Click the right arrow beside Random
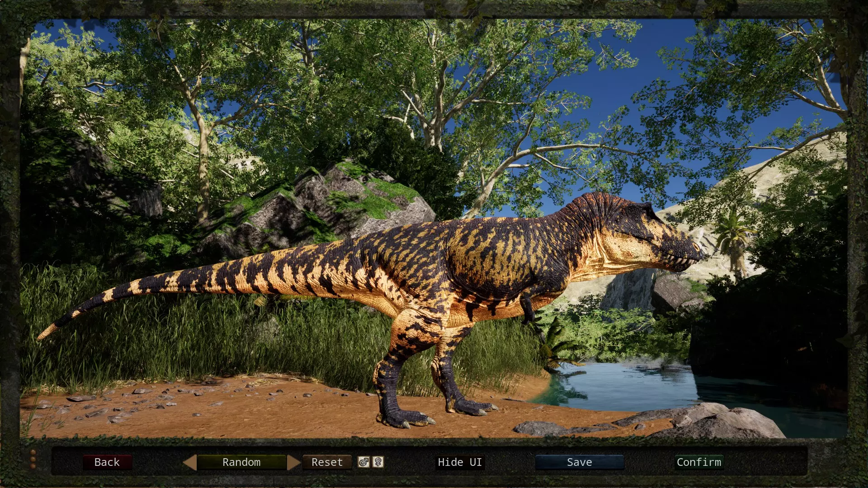 coord(294,462)
